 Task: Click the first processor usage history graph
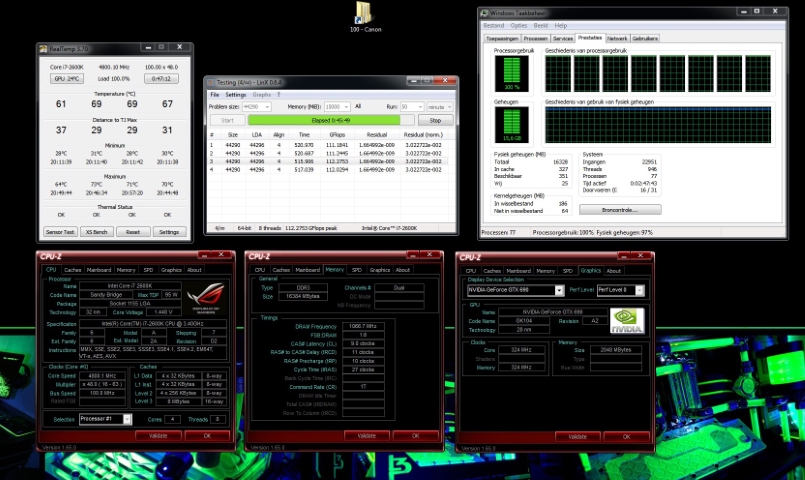click(x=558, y=74)
